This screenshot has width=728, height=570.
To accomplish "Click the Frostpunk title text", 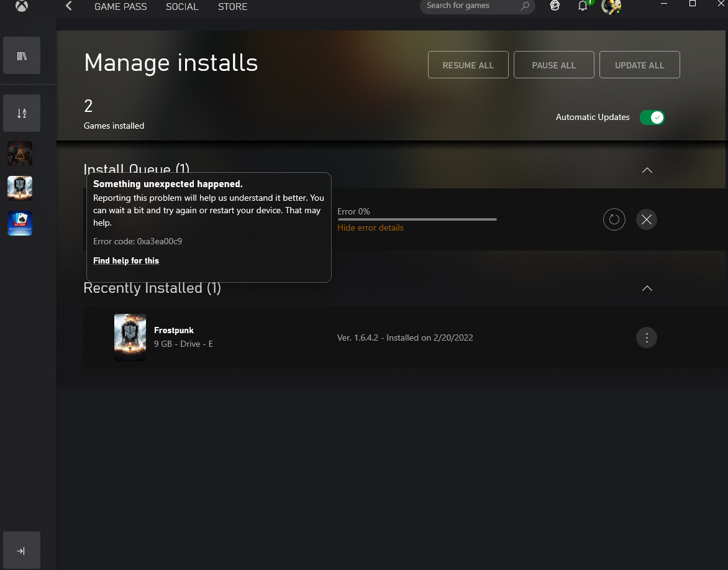I will click(174, 330).
